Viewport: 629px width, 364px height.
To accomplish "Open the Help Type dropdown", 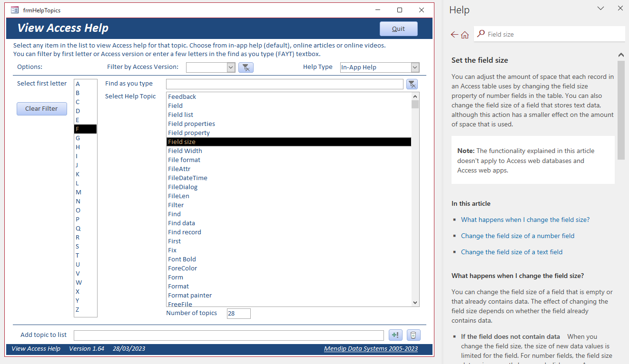I will (x=415, y=67).
